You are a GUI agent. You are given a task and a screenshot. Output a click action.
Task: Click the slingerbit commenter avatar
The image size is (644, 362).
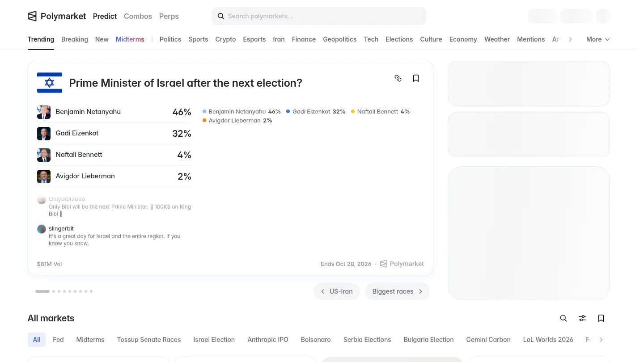(42, 229)
